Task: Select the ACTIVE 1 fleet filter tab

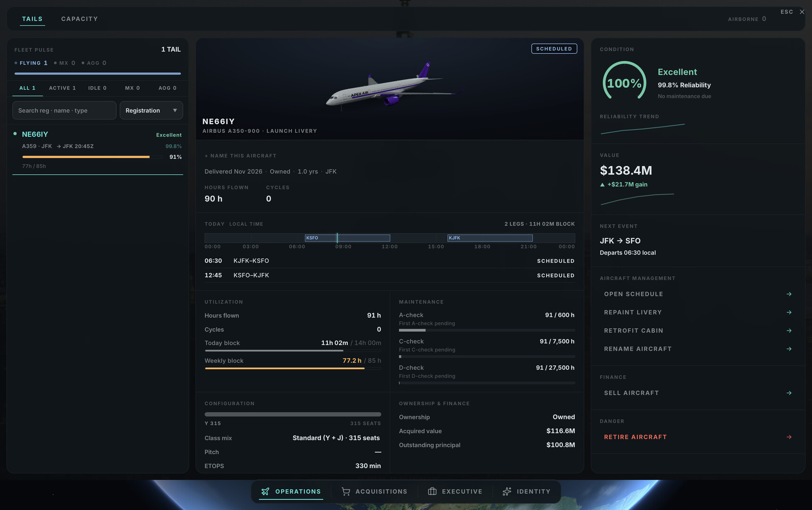Action: tap(62, 88)
